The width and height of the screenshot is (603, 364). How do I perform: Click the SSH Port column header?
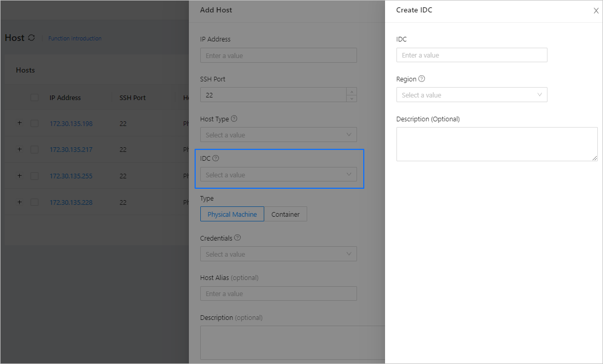click(x=132, y=97)
